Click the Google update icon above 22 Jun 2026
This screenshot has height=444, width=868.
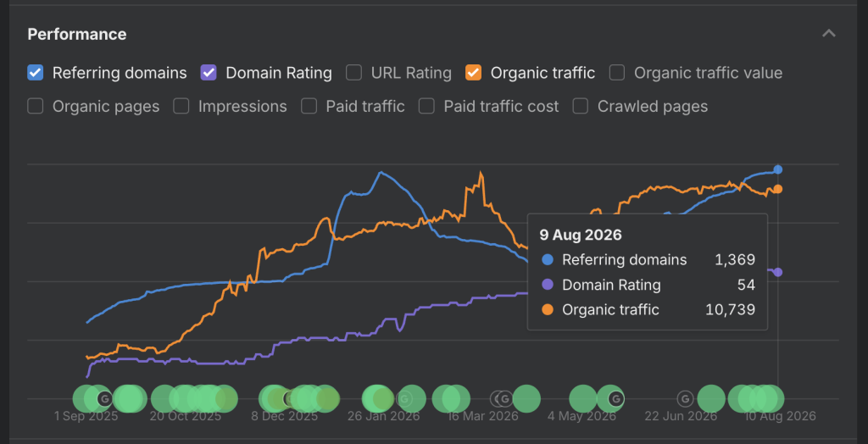[x=685, y=398]
